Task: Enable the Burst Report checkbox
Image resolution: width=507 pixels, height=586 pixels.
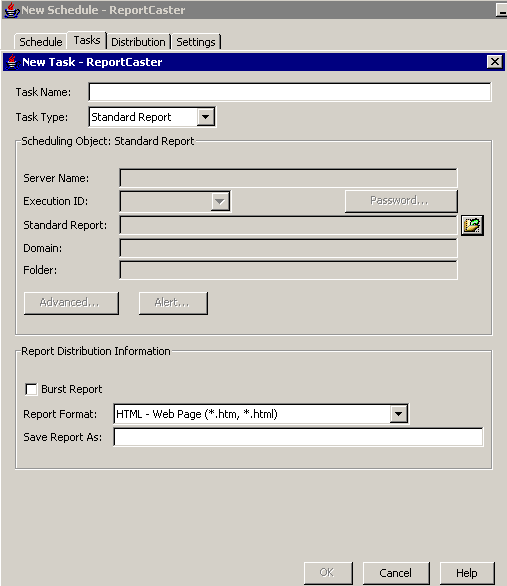Action: pos(31,389)
